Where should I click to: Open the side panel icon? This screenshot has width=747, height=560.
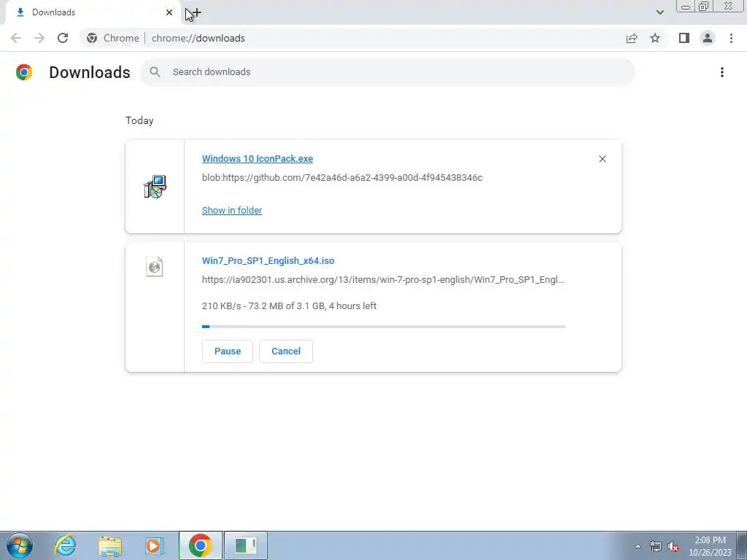click(x=684, y=38)
